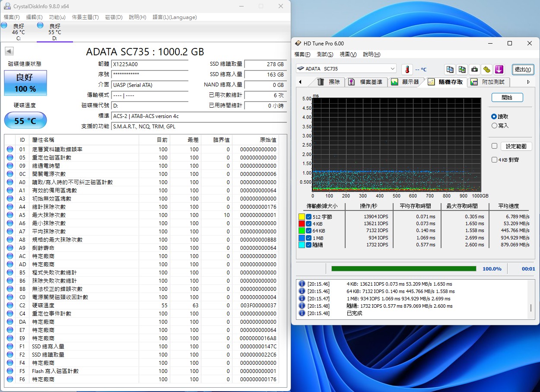
Task: Toggle checkbox next to 設定範圍
Action: pos(494,146)
